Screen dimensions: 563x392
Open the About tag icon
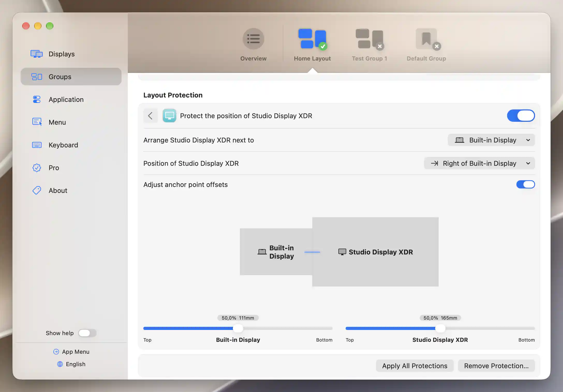click(x=37, y=191)
